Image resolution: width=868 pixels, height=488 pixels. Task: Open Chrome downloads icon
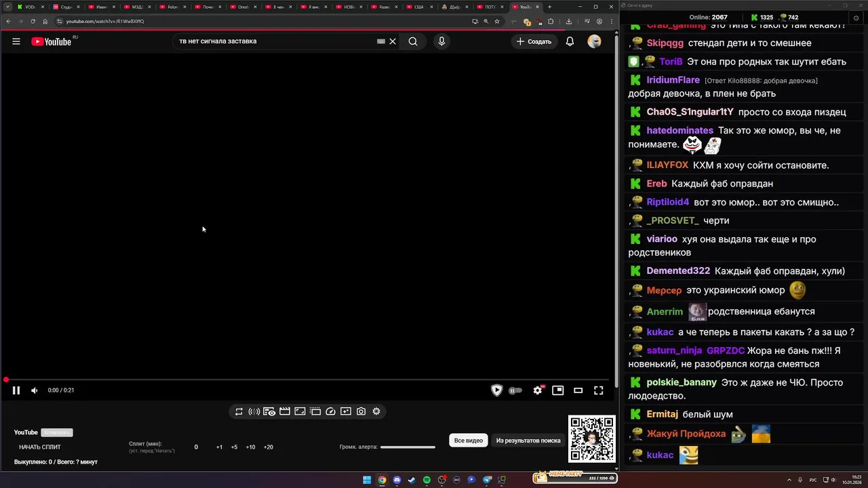pyautogui.click(x=569, y=21)
